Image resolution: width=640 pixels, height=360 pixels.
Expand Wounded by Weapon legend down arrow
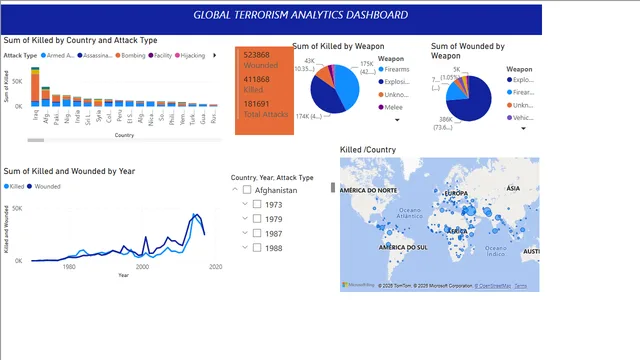pos(523,129)
